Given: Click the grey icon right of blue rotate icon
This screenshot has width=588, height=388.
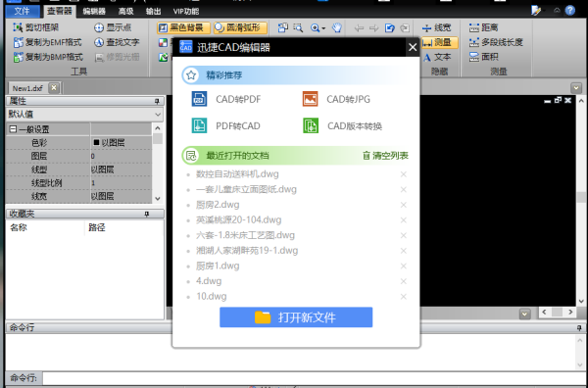Looking at the screenshot, I should pos(405,28).
